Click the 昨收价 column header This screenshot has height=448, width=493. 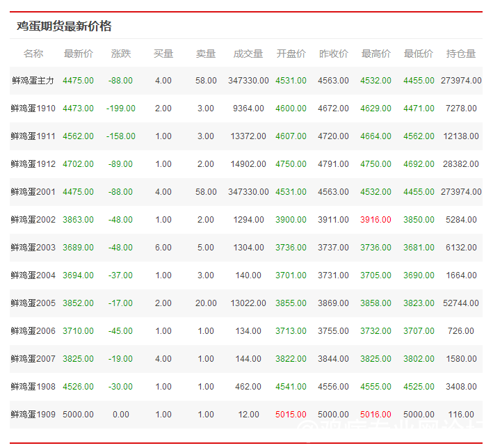coord(333,54)
